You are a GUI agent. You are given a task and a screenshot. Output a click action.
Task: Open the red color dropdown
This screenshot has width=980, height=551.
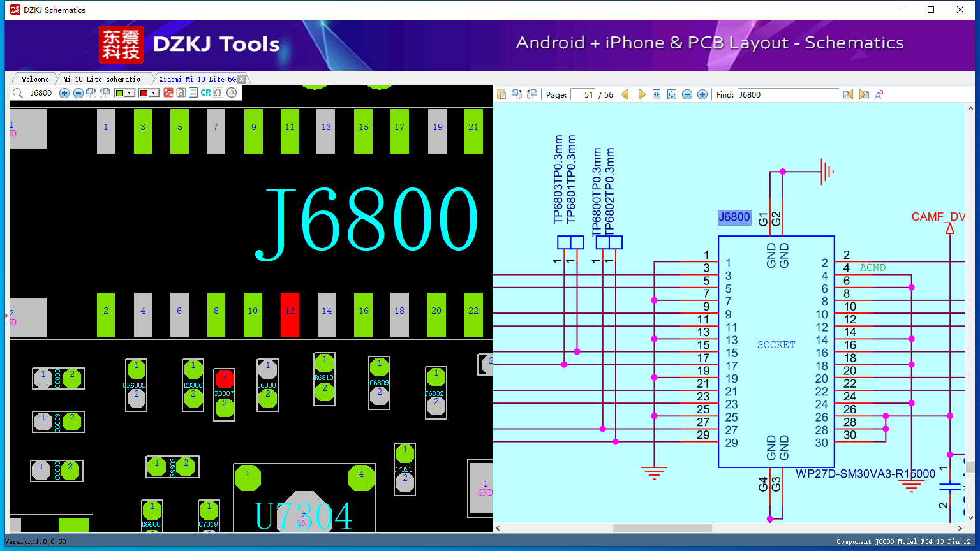149,93
